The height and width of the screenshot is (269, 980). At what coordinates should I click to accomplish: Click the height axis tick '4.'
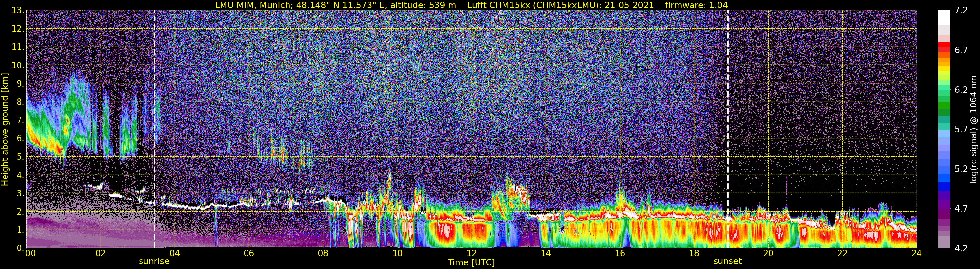[20, 175]
